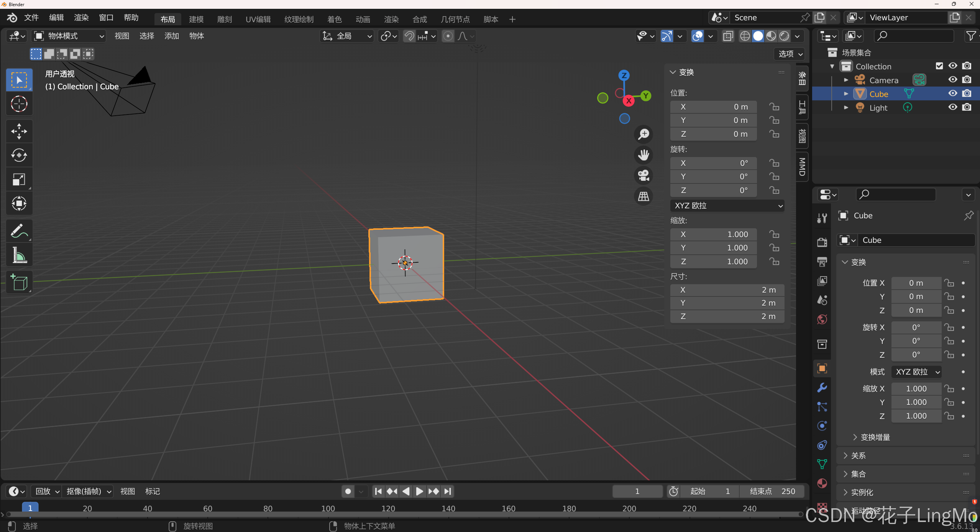Select the Move tool in toolbar

click(x=19, y=131)
